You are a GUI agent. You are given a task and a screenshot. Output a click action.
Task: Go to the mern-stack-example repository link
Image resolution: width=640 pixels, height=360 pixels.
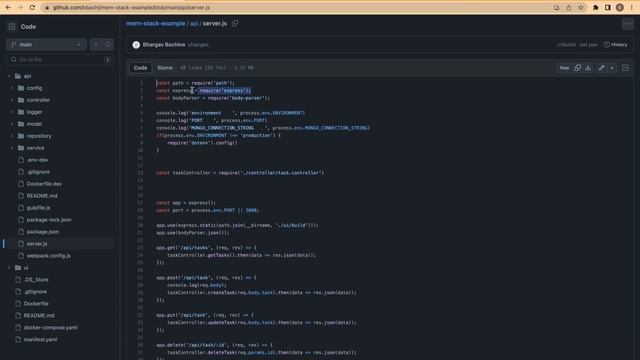tap(156, 24)
